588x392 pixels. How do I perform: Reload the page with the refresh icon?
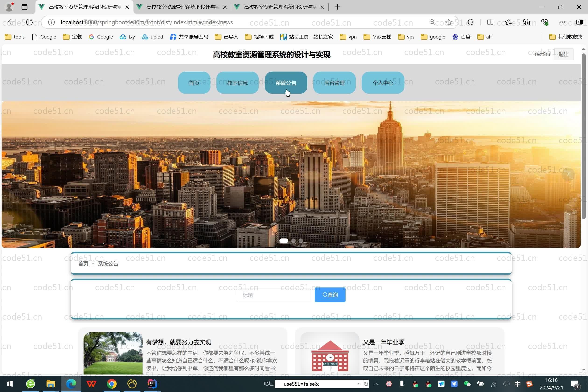click(29, 22)
